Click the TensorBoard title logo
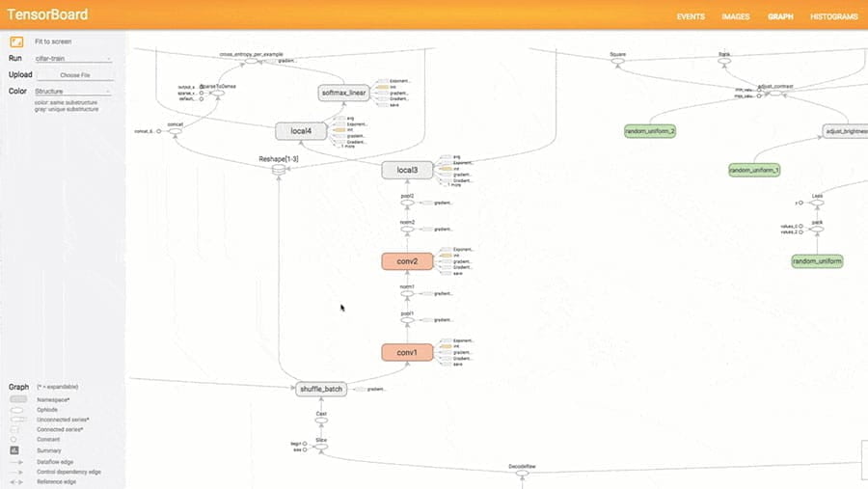Image resolution: width=868 pixels, height=489 pixels. click(47, 14)
